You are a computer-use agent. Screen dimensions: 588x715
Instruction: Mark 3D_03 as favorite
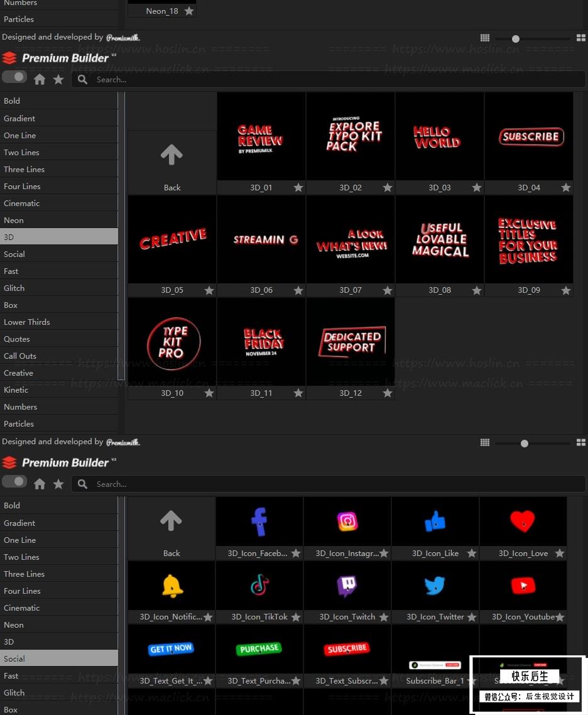pos(477,187)
